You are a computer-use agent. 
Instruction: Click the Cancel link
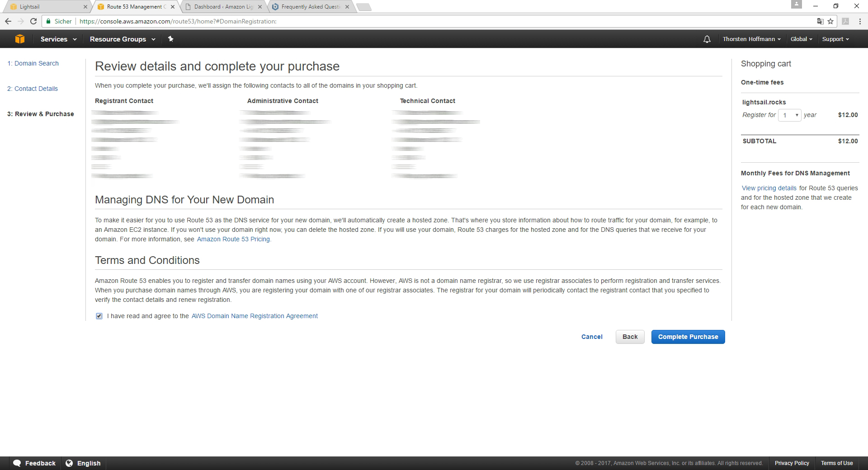592,337
